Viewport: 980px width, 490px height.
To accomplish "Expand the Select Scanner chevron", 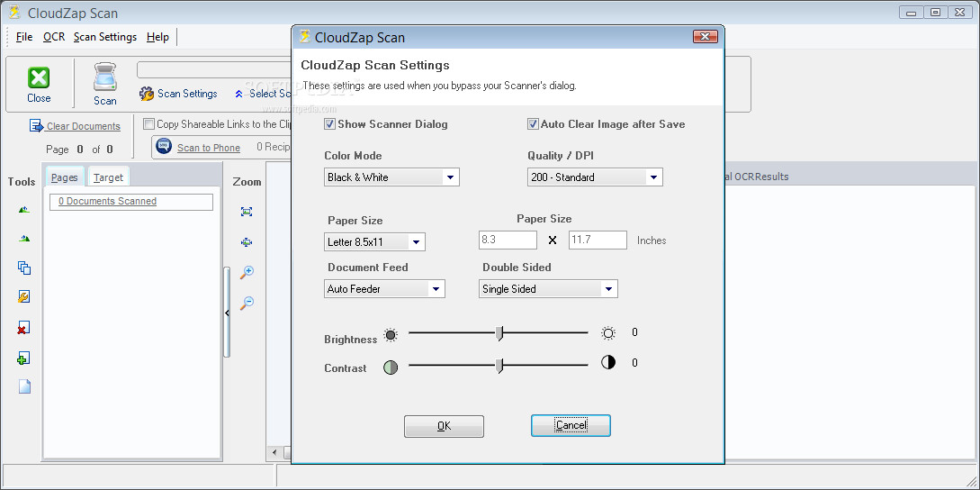I will coord(238,95).
